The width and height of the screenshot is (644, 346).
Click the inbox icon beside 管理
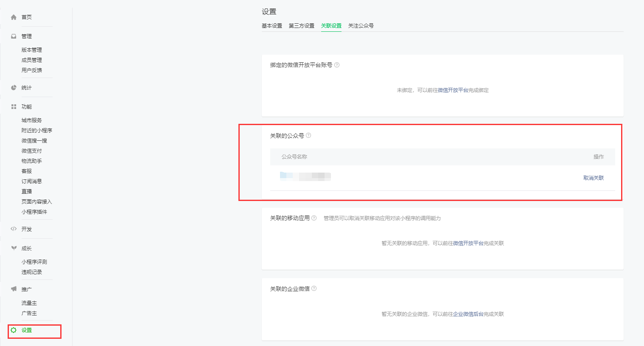14,36
